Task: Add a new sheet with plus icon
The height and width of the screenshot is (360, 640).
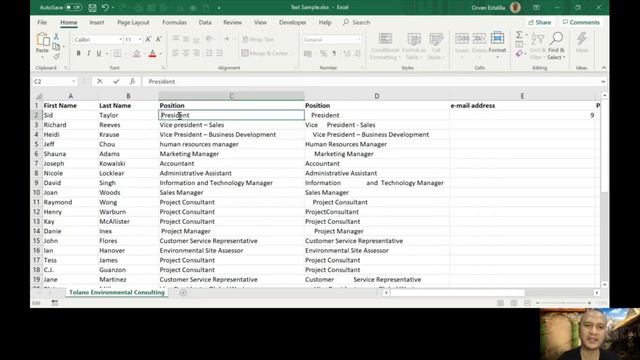Action: coord(183,293)
